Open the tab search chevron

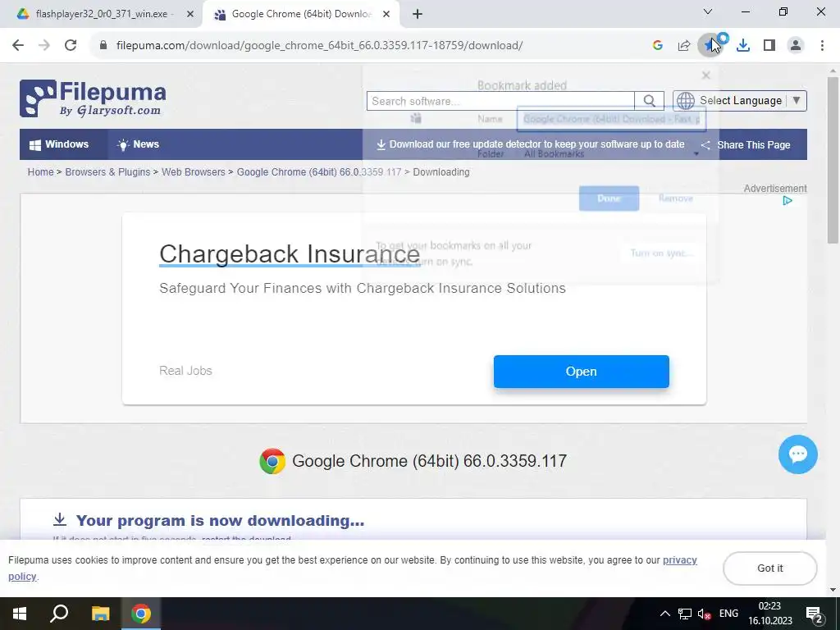(x=708, y=11)
